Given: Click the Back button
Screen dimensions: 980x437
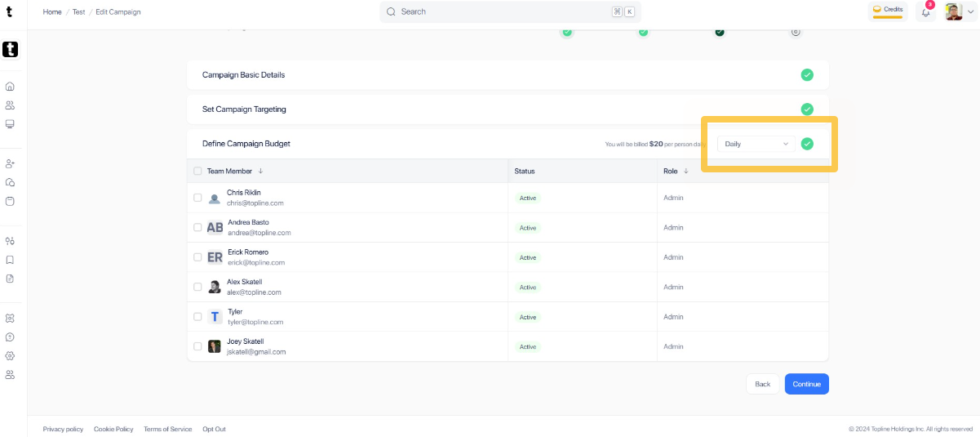Looking at the screenshot, I should click(x=762, y=384).
